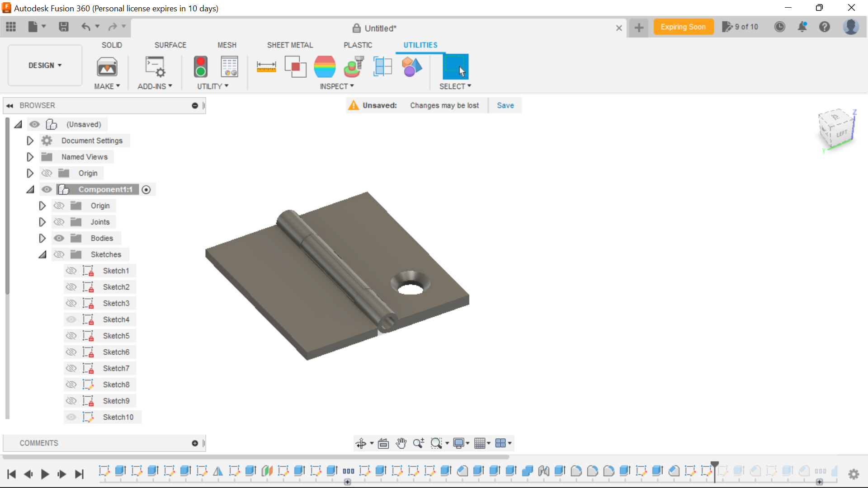Open the Interference analysis tool

pyautogui.click(x=296, y=66)
